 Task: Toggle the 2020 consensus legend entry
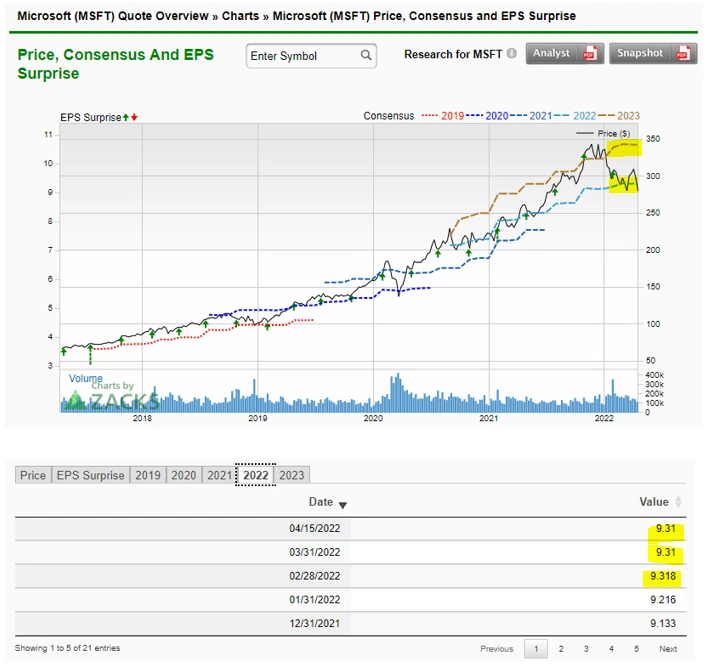[487, 116]
